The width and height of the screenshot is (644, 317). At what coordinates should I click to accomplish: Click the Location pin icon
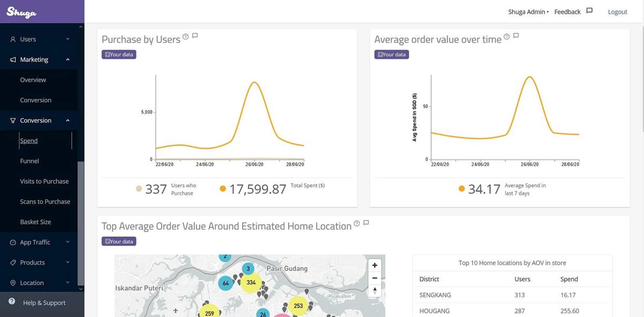(x=12, y=283)
